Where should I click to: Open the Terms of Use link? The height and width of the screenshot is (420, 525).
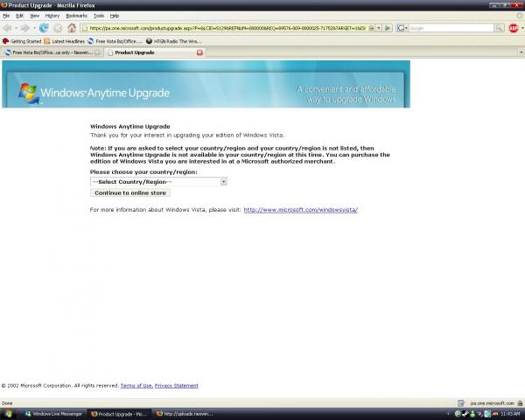[136, 386]
